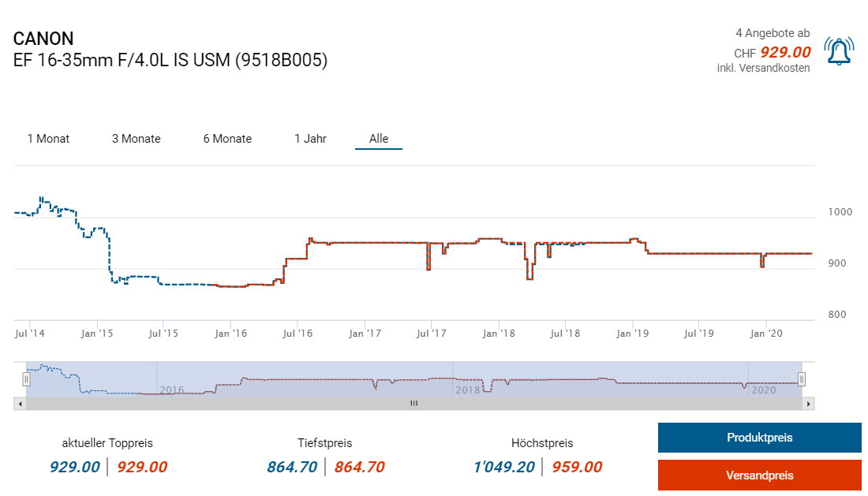868x496 pixels.
Task: Click the price alert bell icon
Action: pyautogui.click(x=838, y=51)
